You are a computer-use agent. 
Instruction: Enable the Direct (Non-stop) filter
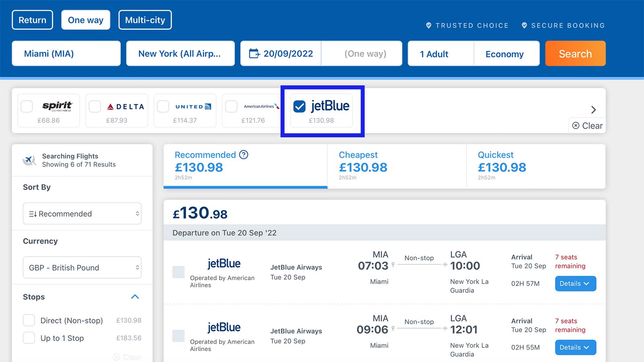tap(29, 320)
